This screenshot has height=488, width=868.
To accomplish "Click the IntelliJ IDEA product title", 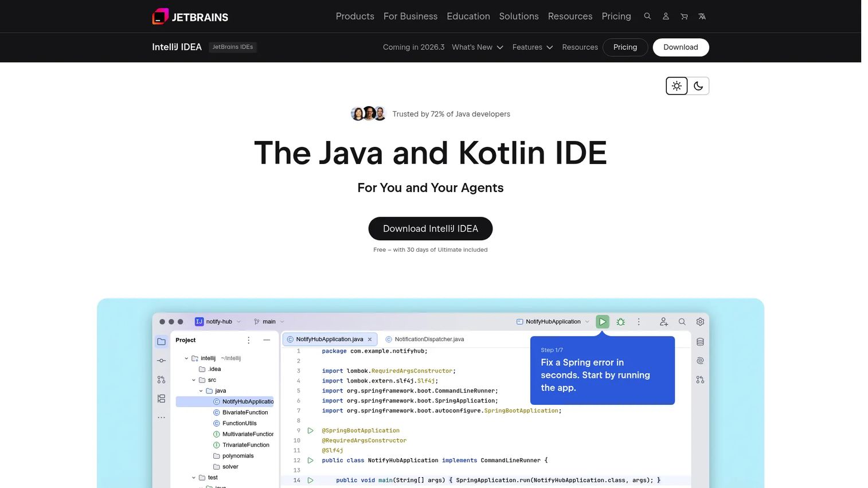I will (x=177, y=47).
